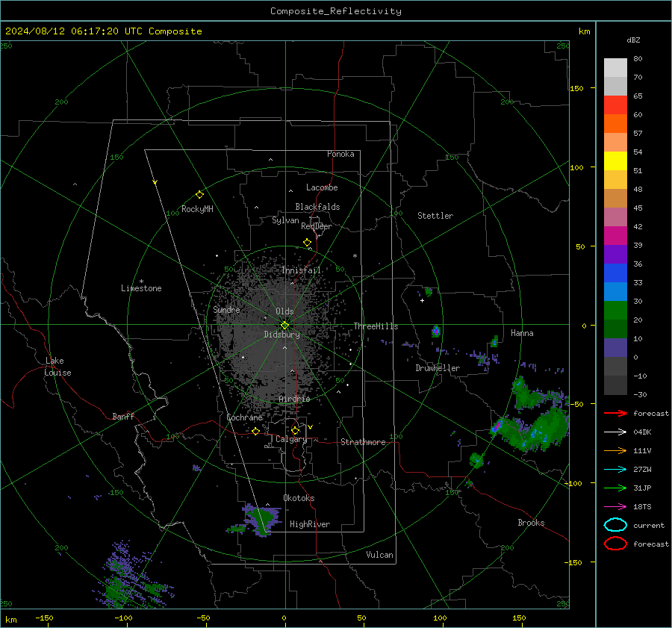Click the 'current' legend label
The width and height of the screenshot is (672, 628).
(x=649, y=525)
